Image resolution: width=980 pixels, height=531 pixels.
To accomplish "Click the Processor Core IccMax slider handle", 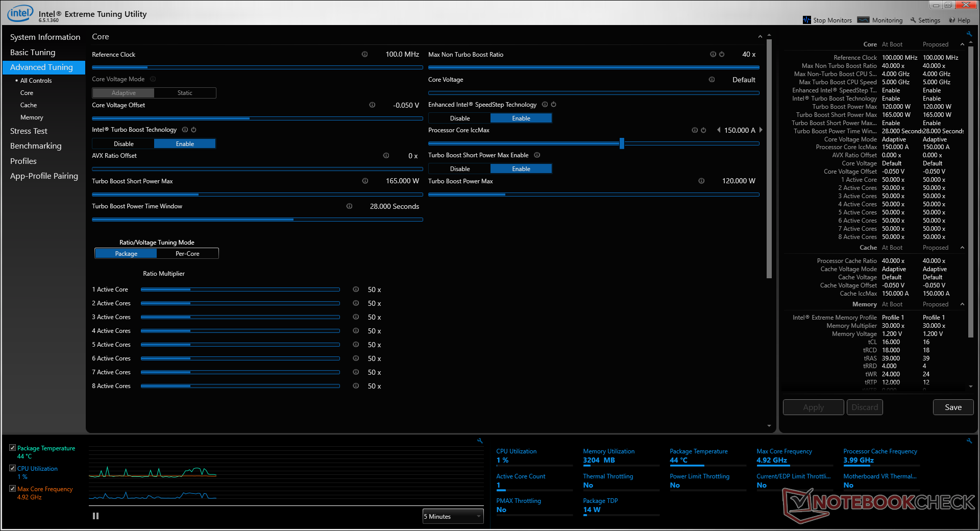I will point(622,143).
